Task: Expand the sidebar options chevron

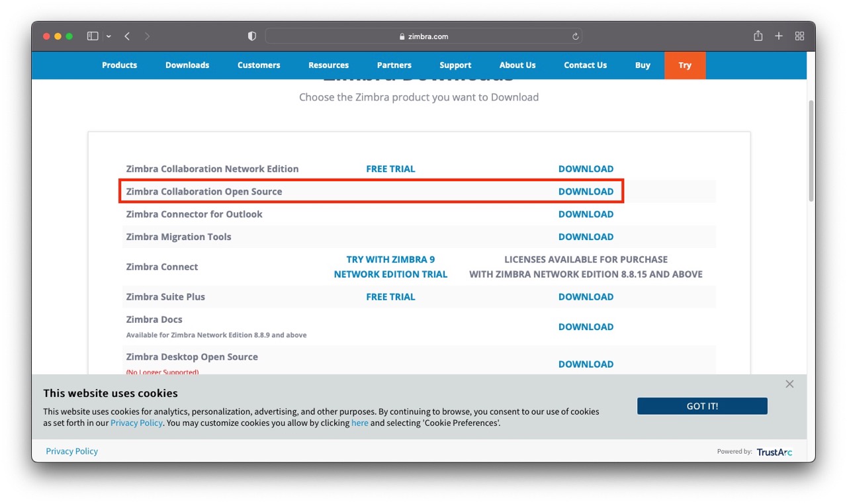Action: 109,36
